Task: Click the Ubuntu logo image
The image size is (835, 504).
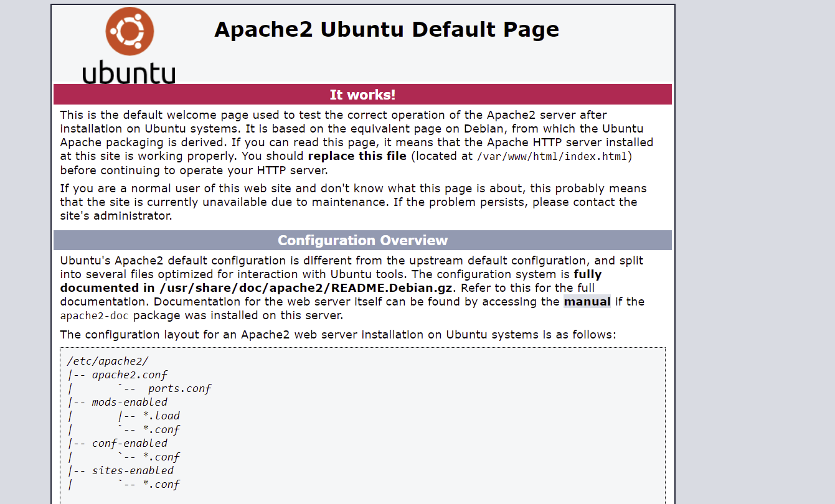Action: (129, 45)
